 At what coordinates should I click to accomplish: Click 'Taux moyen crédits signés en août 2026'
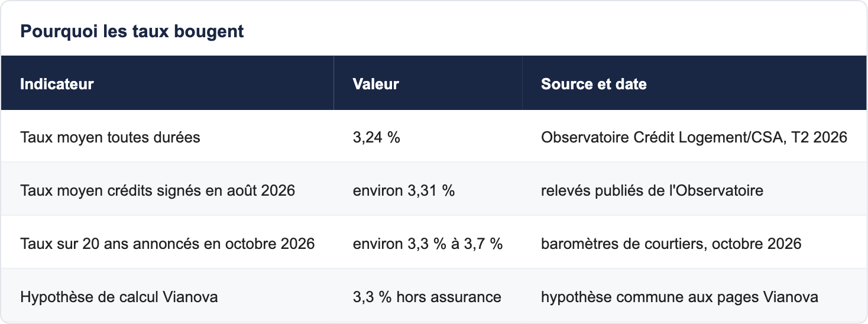157,190
